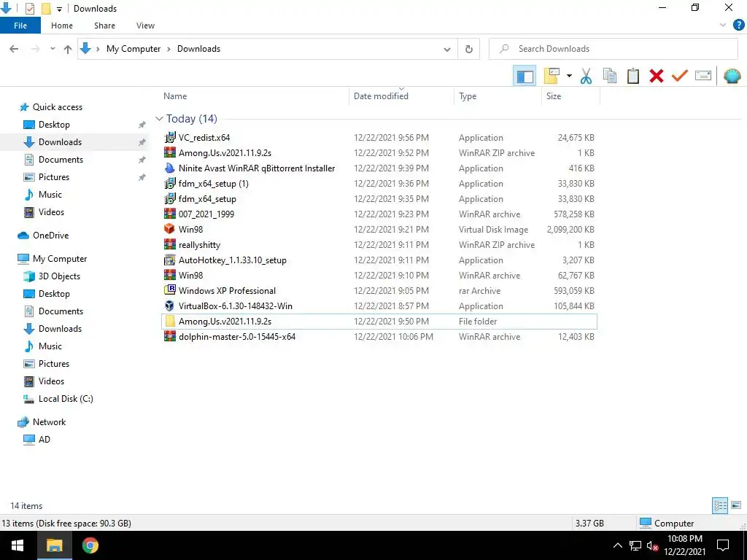Select the Win98 Virtual Disk Image icon

pos(169,229)
